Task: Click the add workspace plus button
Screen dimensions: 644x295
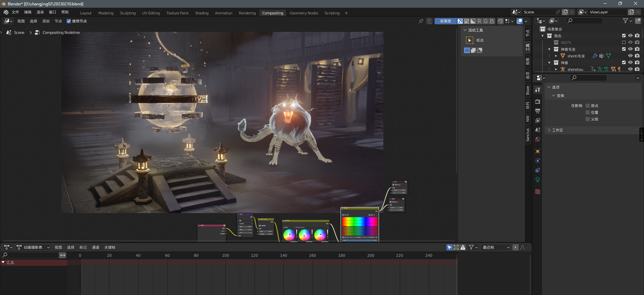Action: [346, 13]
